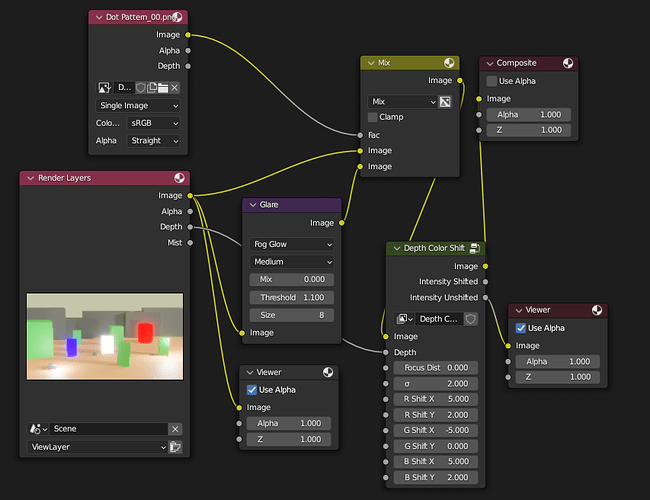This screenshot has width=650, height=500.
Task: Open Fog Glow glare type dropdown
Action: click(x=292, y=244)
